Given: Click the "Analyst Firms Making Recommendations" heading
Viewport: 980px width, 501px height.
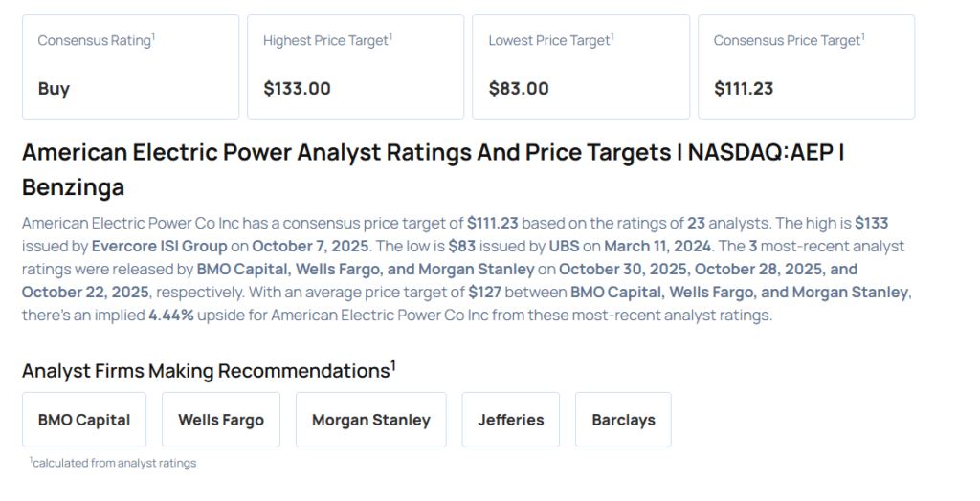Looking at the screenshot, I should pyautogui.click(x=206, y=371).
